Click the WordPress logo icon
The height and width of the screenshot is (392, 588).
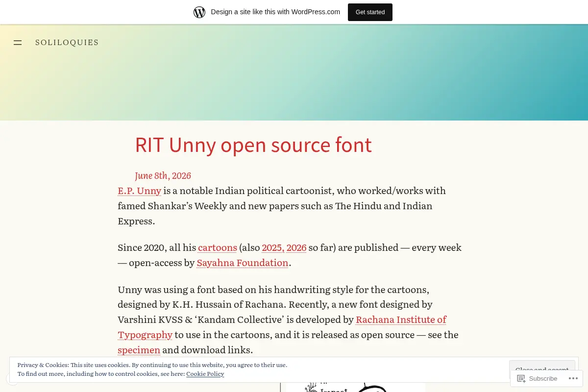tap(199, 12)
